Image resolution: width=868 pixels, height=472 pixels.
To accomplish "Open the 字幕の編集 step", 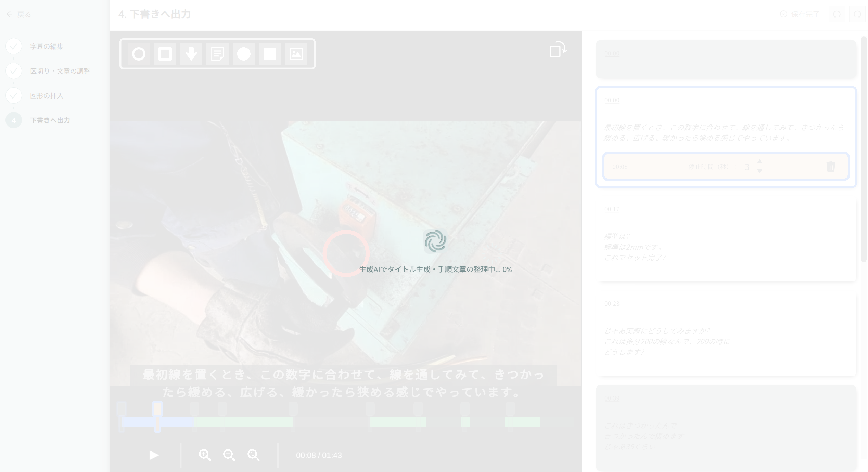I will tap(47, 47).
